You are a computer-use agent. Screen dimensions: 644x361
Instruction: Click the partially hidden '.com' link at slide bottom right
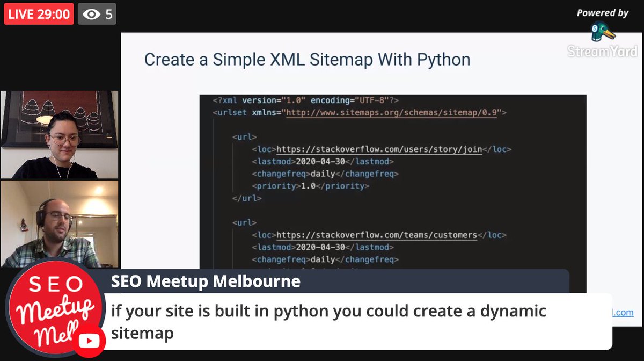(x=623, y=313)
